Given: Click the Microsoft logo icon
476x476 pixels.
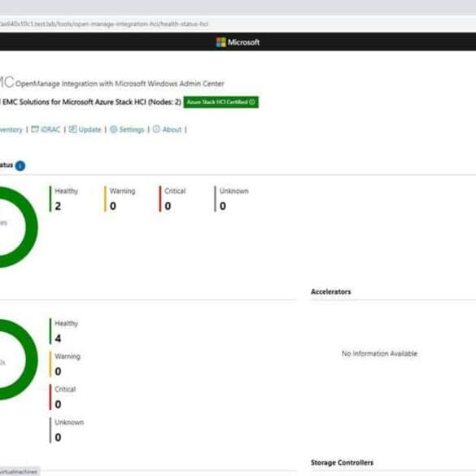Looking at the screenshot, I should (221, 42).
